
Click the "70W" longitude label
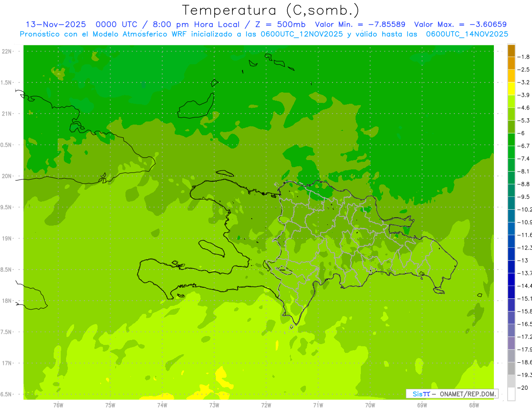click(x=370, y=405)
